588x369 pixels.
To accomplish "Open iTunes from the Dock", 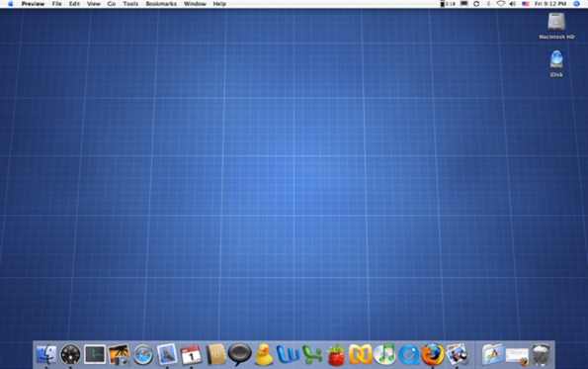I will [384, 355].
